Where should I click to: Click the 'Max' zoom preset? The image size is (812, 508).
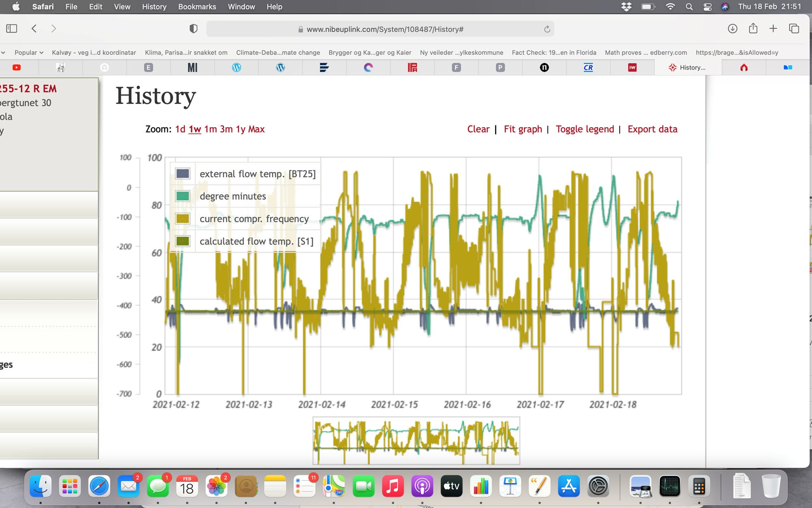(x=255, y=129)
